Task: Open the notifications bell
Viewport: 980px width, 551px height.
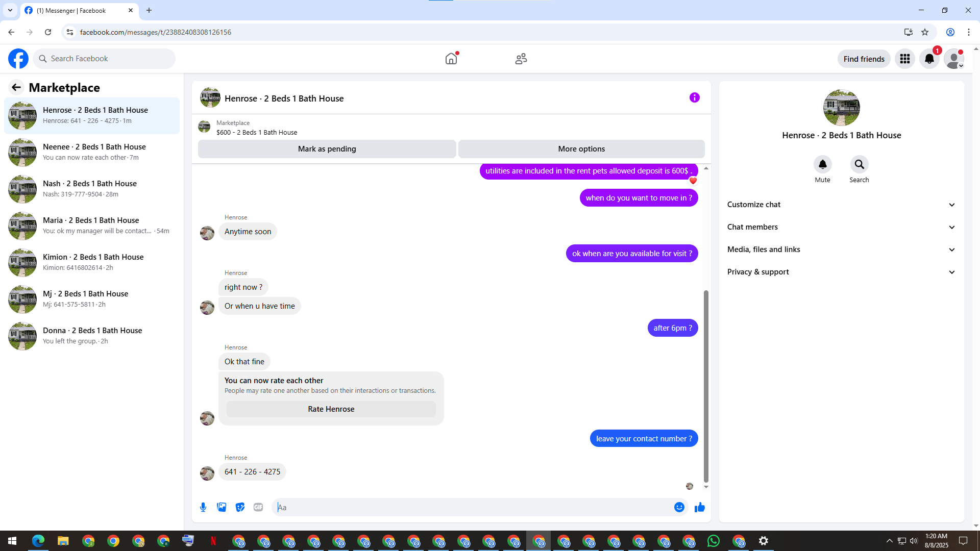Action: click(x=929, y=59)
